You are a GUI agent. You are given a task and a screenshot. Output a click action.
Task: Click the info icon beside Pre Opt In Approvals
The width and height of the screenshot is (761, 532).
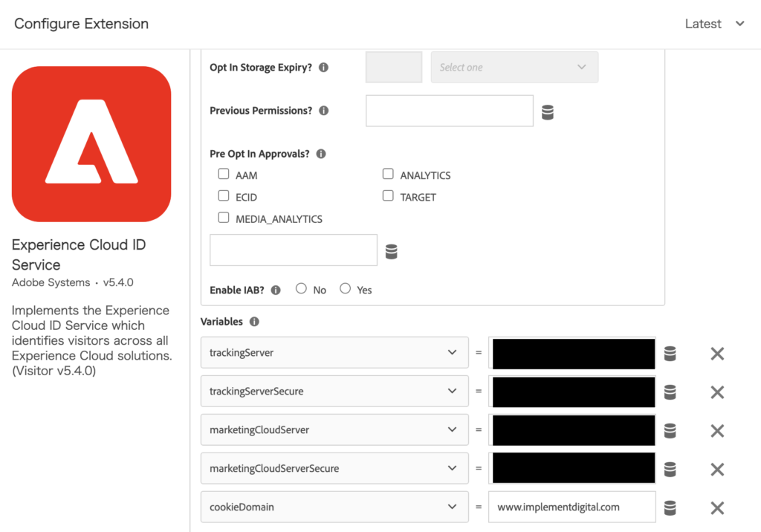[320, 154]
